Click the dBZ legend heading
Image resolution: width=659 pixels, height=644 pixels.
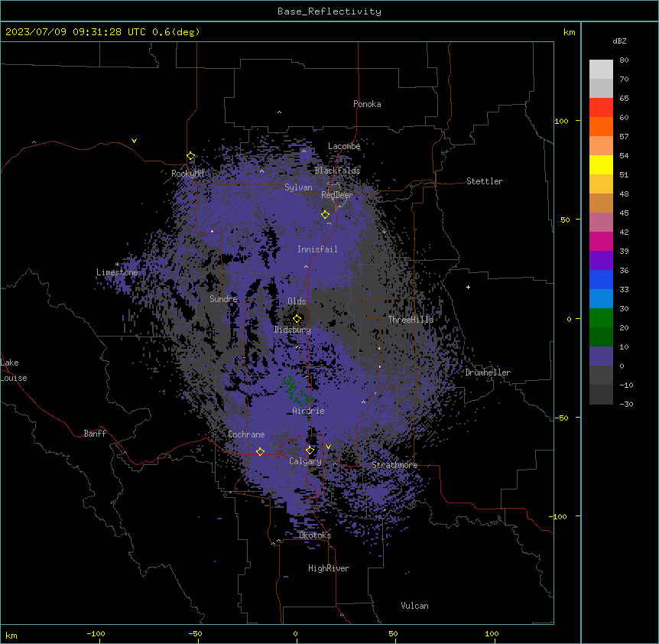[619, 41]
